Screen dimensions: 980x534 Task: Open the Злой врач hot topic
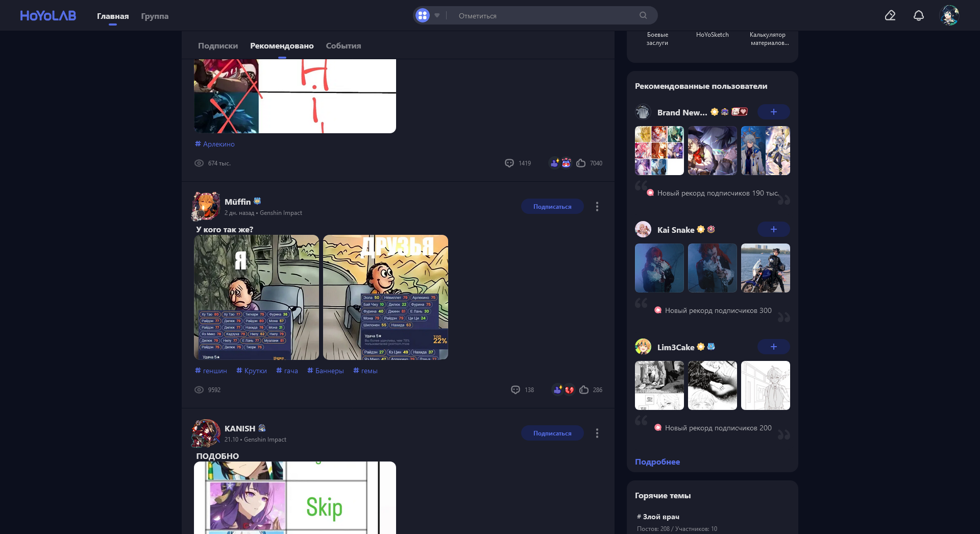click(658, 517)
